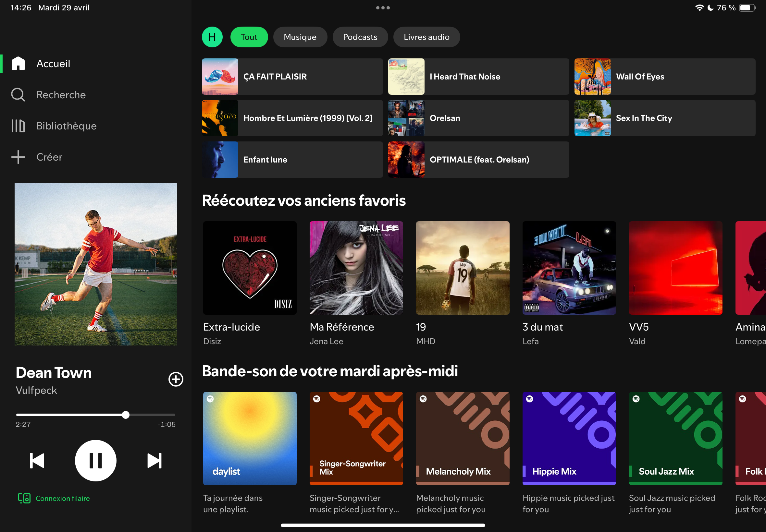Open the Ma Référence album cover
The height and width of the screenshot is (532, 766).
[356, 268]
